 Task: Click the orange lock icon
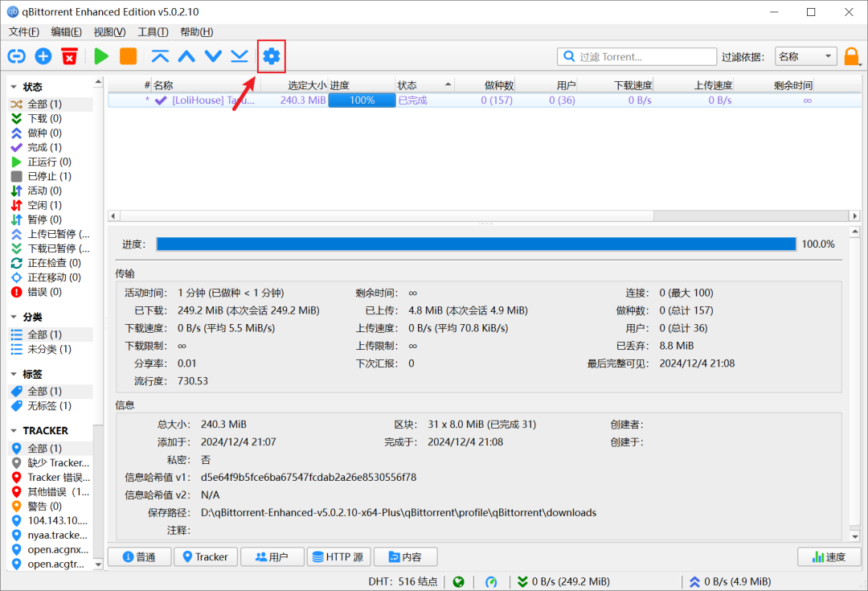click(x=851, y=56)
